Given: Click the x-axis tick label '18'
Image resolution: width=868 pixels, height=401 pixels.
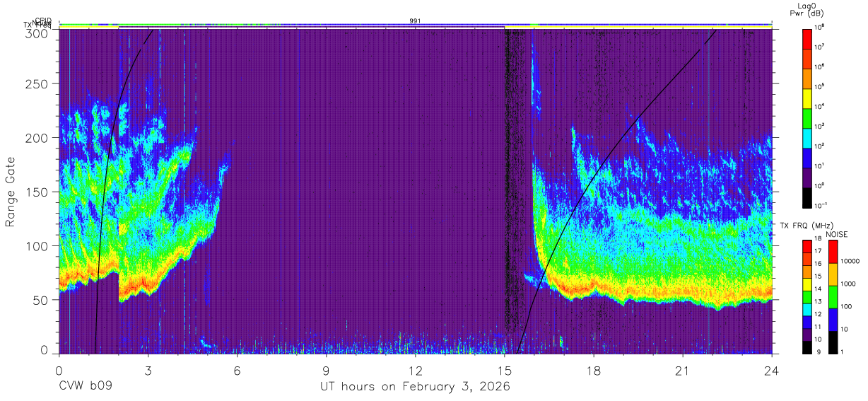Looking at the screenshot, I should tap(593, 370).
